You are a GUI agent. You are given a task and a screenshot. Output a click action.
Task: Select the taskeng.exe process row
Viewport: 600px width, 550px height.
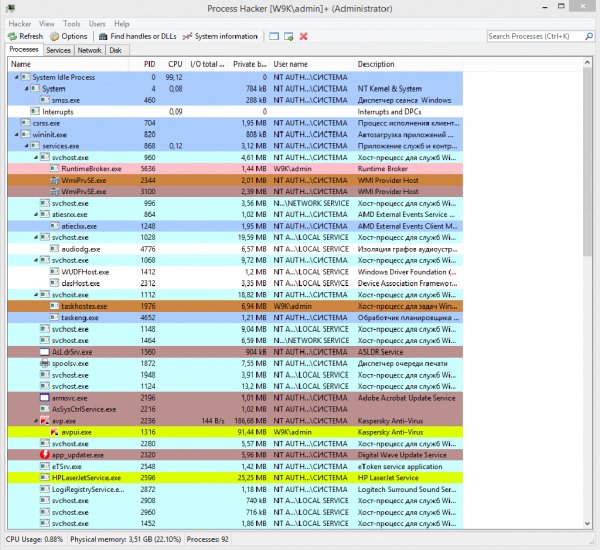(x=235, y=318)
